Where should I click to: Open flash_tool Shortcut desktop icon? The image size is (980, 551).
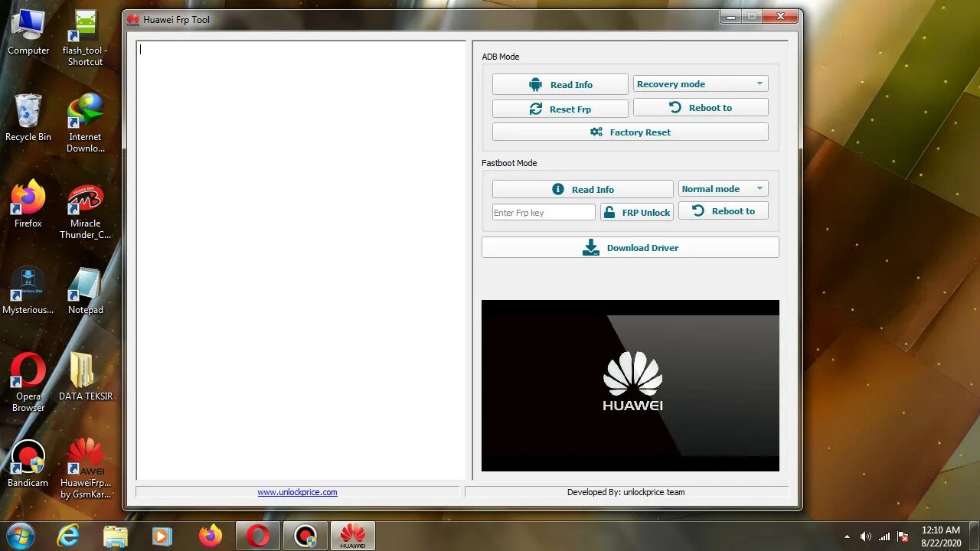(x=85, y=38)
